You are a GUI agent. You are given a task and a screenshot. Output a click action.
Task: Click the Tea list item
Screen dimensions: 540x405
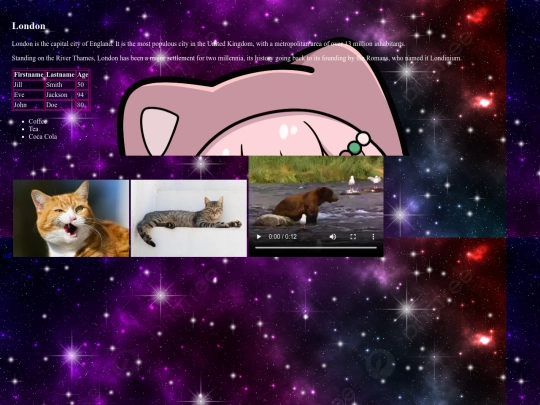33,129
